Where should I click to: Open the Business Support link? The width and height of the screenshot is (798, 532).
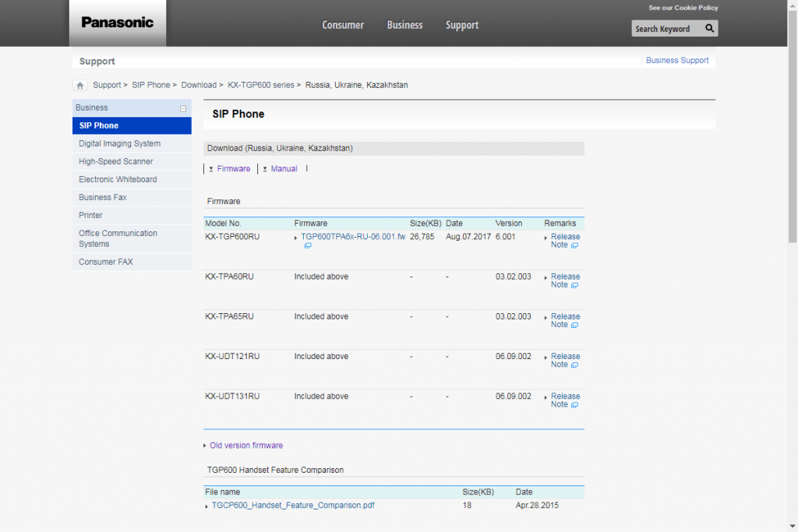tap(677, 61)
